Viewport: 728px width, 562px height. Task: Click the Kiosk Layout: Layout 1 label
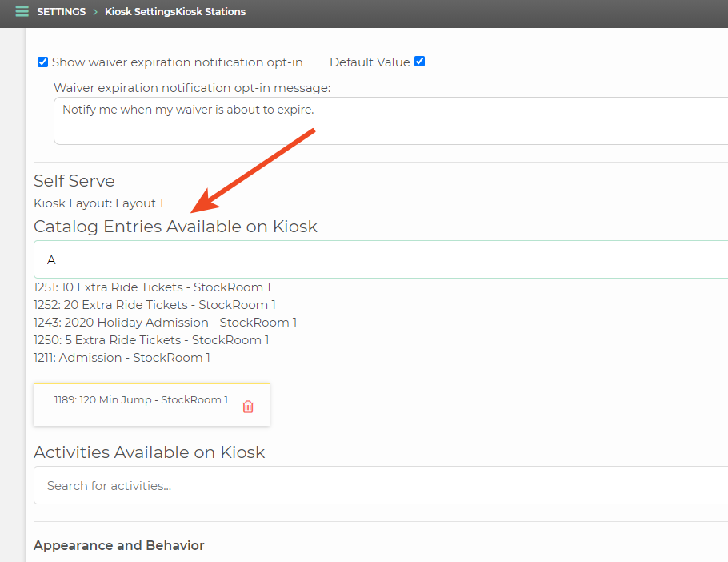pos(98,203)
